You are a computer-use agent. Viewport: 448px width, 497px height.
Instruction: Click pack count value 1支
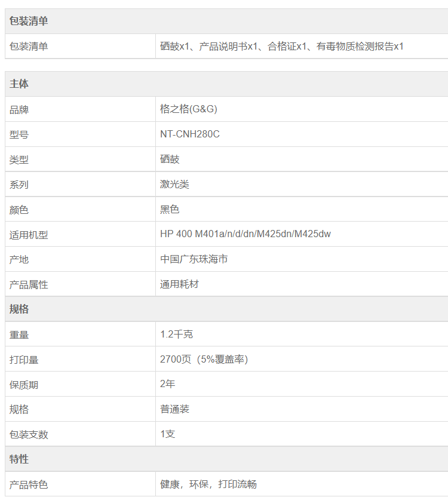[167, 434]
